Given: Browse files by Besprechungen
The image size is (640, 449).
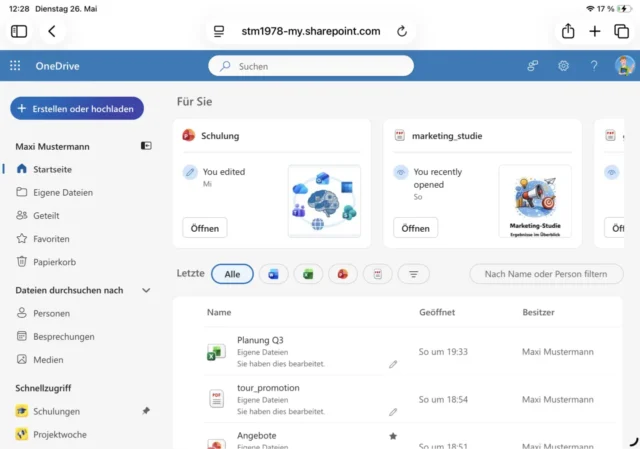Looking at the screenshot, I should point(55,336).
